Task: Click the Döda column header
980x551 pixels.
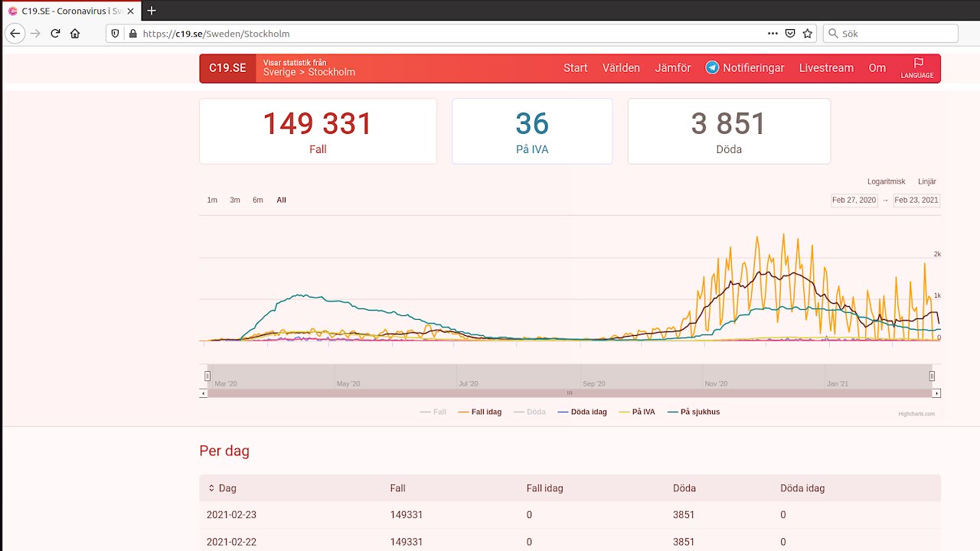Action: click(684, 488)
